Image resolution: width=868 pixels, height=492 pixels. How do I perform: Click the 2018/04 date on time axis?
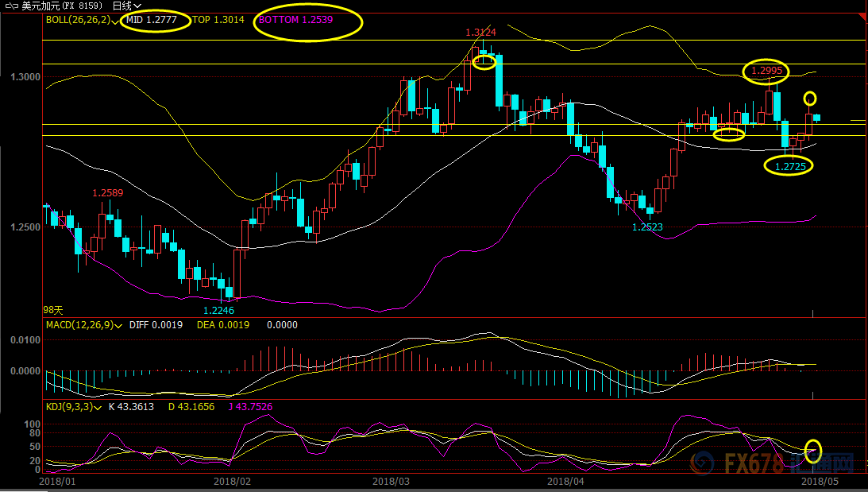(x=565, y=481)
